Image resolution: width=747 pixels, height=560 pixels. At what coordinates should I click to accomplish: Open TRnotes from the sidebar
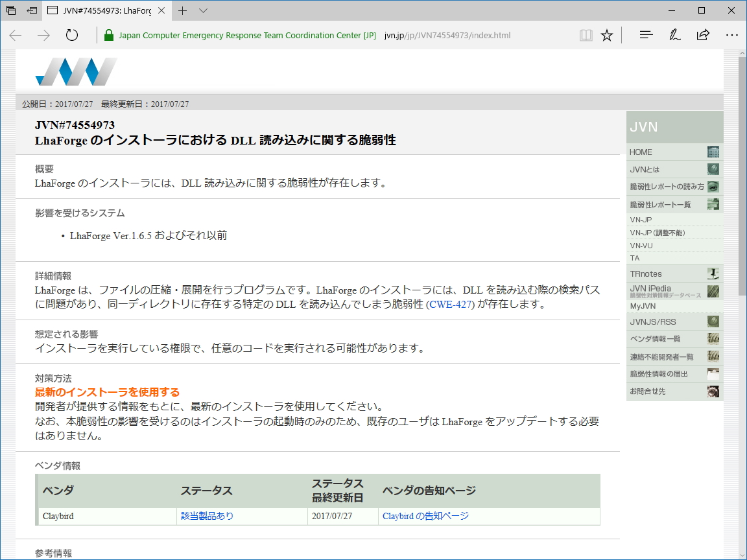(642, 273)
